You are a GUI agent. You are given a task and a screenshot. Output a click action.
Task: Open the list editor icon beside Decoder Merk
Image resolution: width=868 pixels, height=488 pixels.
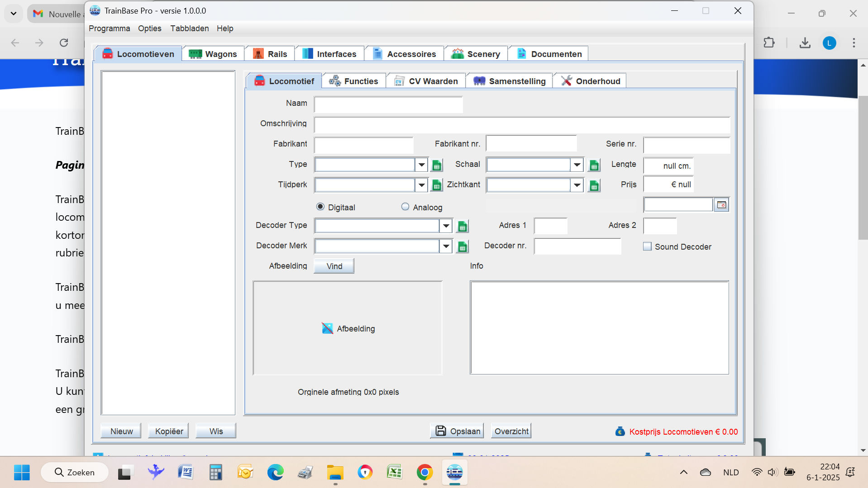click(x=463, y=246)
